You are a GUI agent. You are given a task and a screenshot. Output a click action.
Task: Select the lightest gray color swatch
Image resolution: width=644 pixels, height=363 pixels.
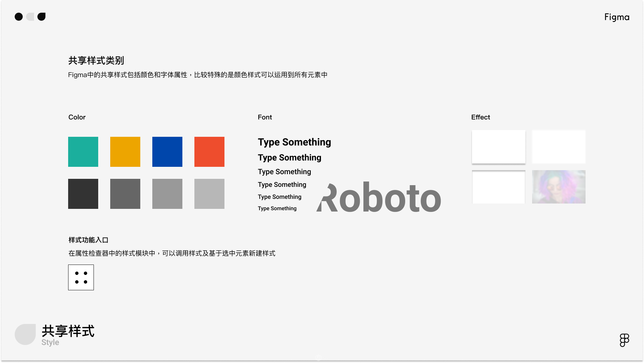pyautogui.click(x=209, y=194)
